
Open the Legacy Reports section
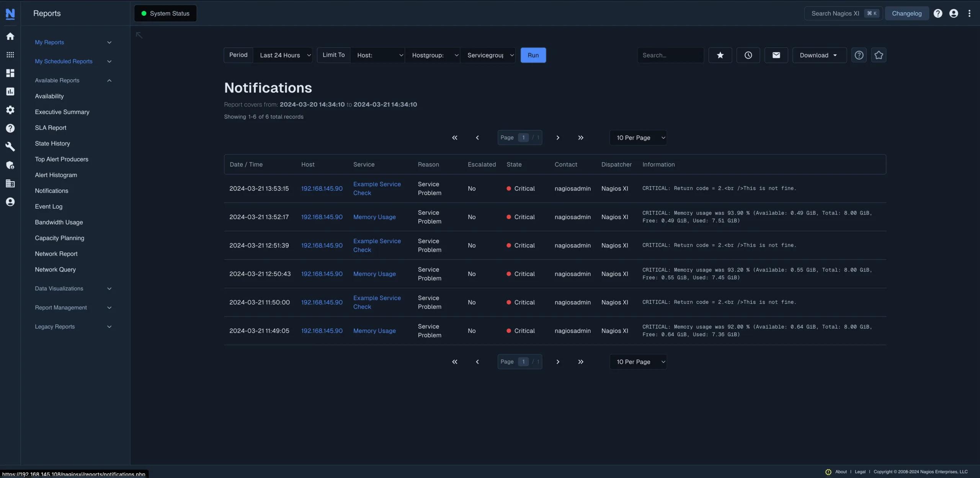coord(54,326)
